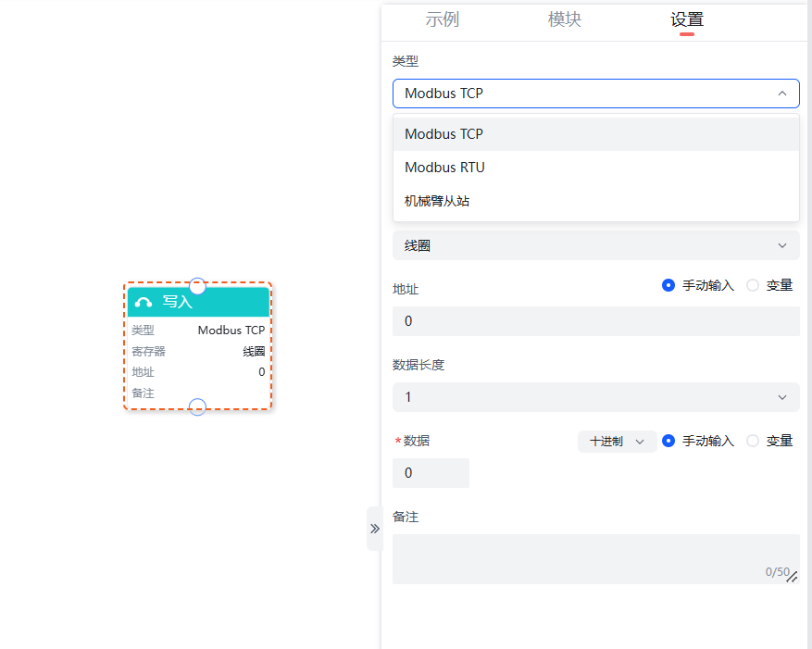Select 手动输入 radio for 数据
This screenshot has width=812, height=649.
(668, 442)
